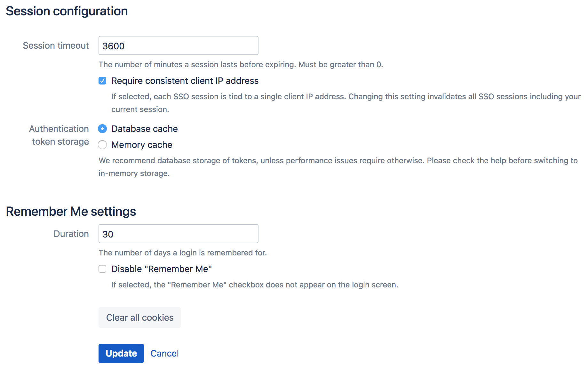Click the Session timeout input field
The image size is (588, 370).
(178, 46)
